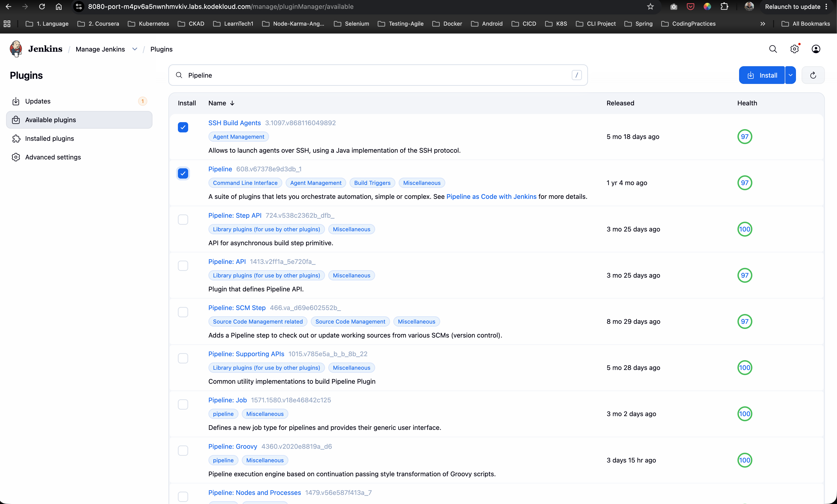Click the Updates count badge 1
The width and height of the screenshot is (837, 504).
[143, 101]
